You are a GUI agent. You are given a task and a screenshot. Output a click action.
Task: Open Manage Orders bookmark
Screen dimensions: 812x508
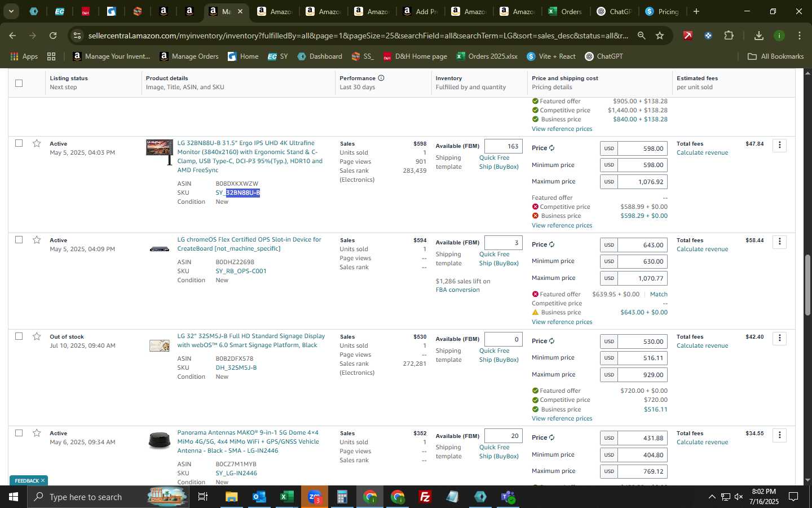point(189,56)
